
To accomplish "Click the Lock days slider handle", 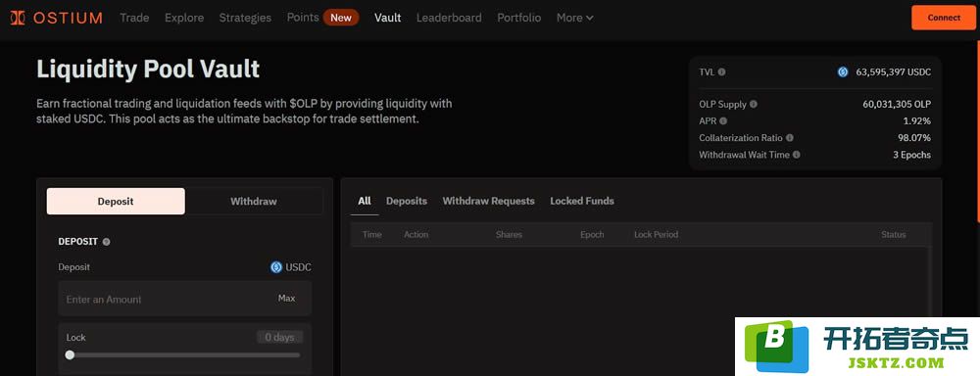I will [70, 354].
